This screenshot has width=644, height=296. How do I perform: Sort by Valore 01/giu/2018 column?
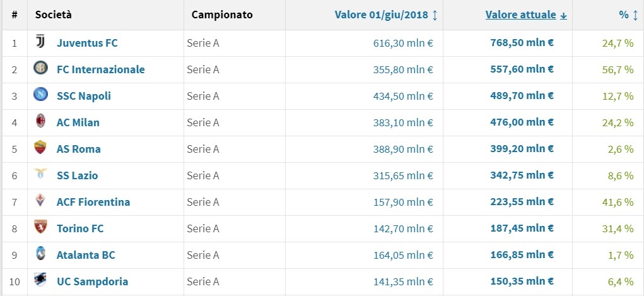(x=385, y=15)
